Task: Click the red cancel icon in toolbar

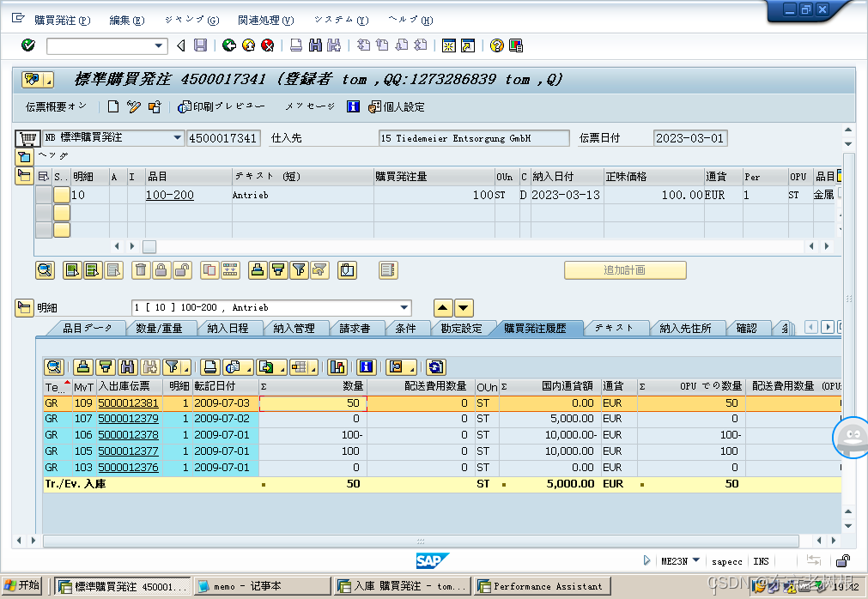Action: click(268, 45)
